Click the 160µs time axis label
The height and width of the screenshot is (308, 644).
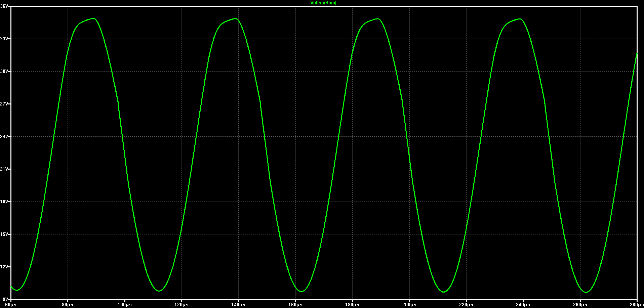[295, 305]
